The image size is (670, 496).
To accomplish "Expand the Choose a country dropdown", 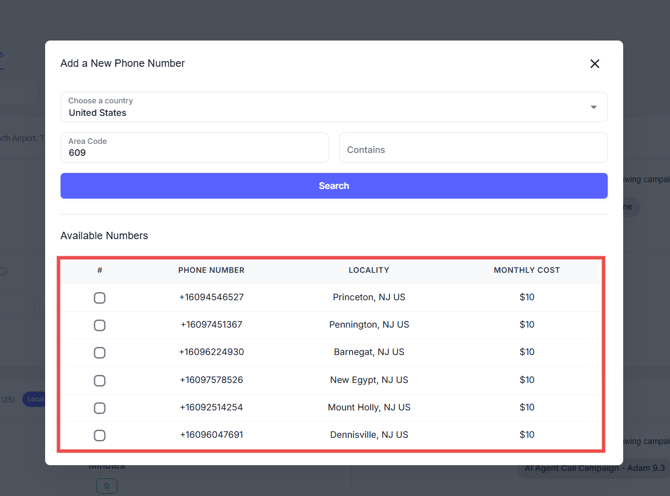I will (333, 107).
